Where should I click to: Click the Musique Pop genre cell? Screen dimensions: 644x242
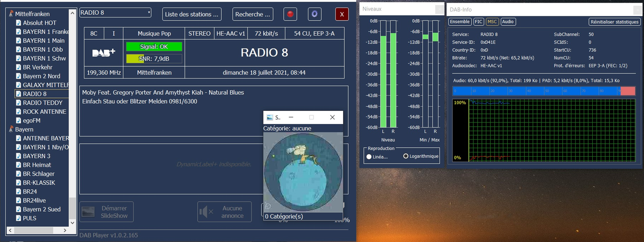click(154, 34)
